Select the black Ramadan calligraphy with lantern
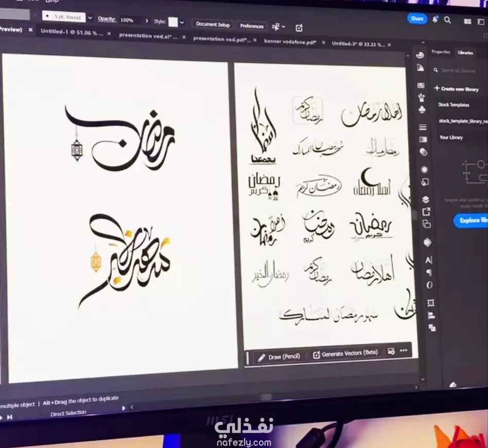This screenshot has width=488, height=448. pos(119,139)
